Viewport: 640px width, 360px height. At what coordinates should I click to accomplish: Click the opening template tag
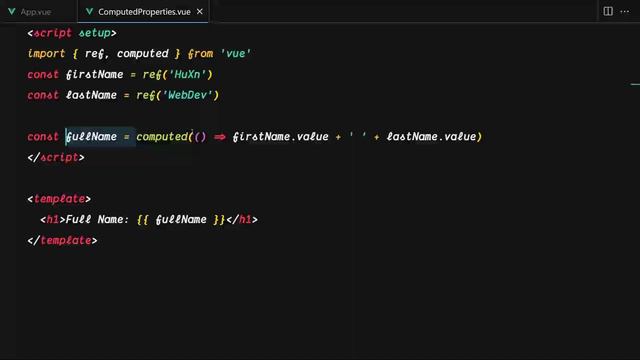(59, 199)
